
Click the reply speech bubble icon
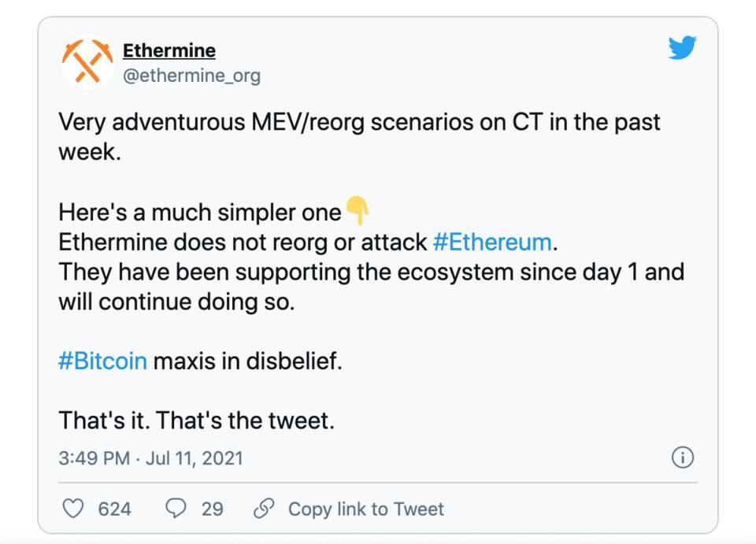(x=176, y=509)
